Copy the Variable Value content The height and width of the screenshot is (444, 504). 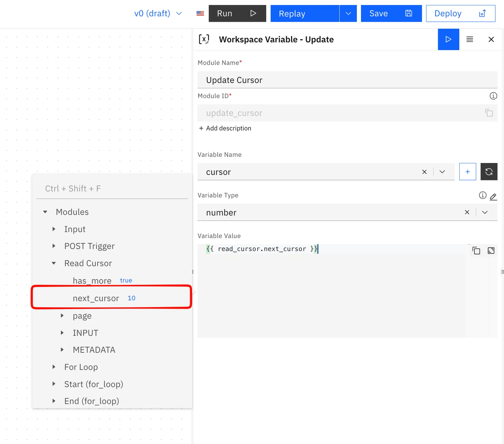[476, 251]
